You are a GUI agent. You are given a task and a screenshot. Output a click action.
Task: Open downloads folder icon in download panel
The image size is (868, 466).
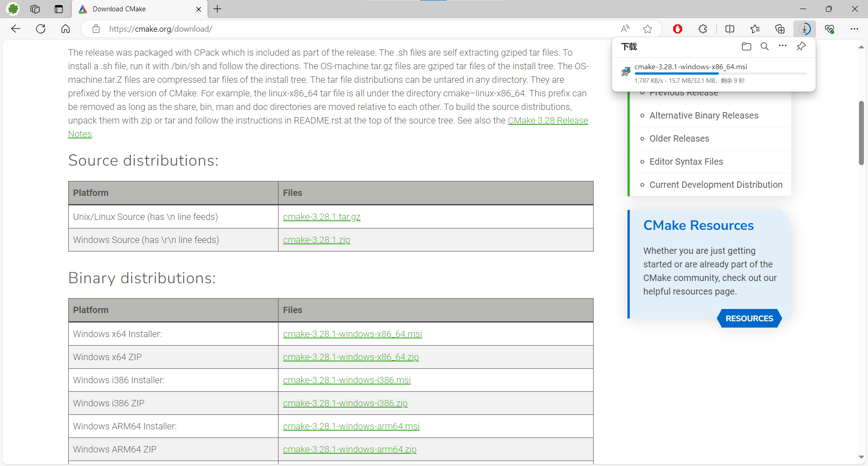[746, 47]
